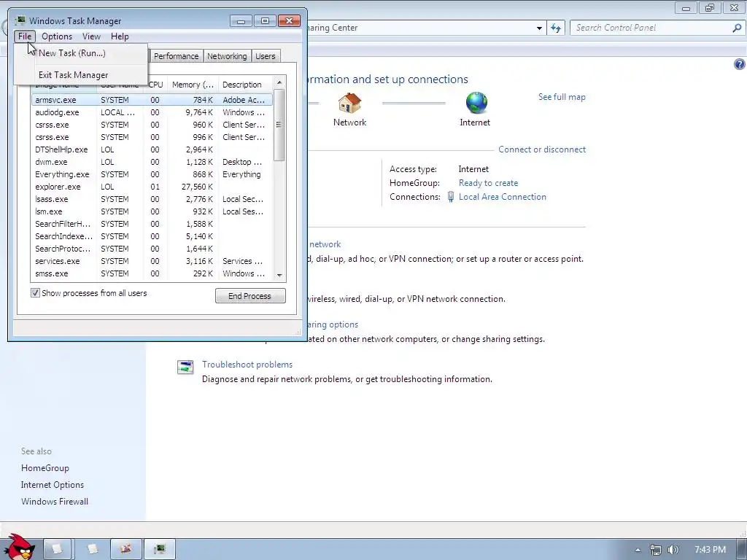747x560 pixels.
Task: Click the process list scrollbar thumb
Action: pos(279,125)
